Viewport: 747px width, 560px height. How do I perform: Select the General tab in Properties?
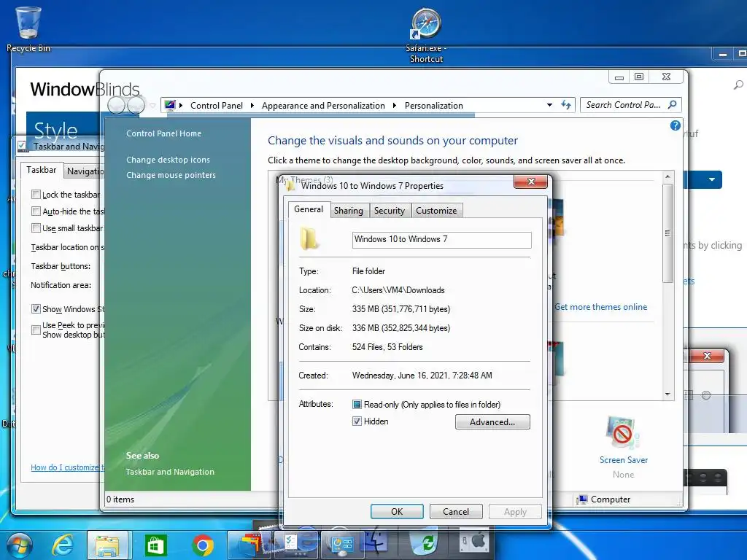(309, 209)
